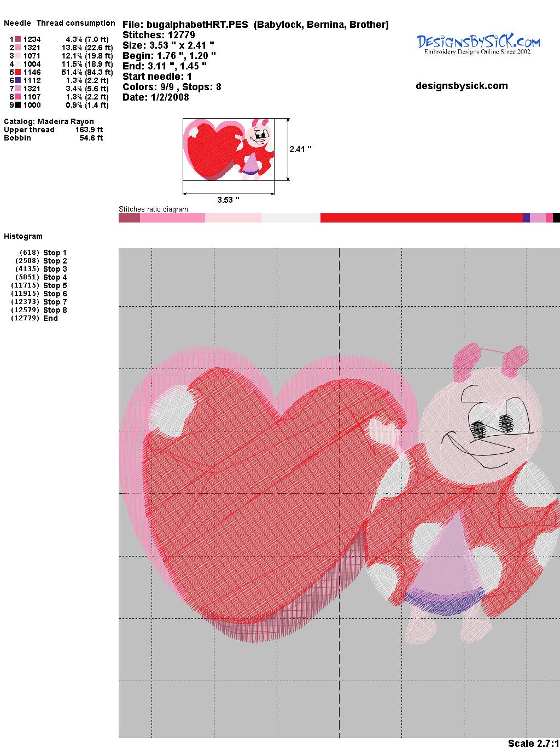Click the small design preview thumbnail
This screenshot has height=749, width=560.
[228, 149]
